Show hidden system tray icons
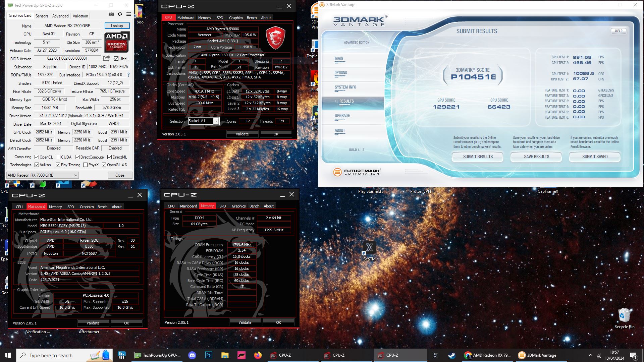 (x=590, y=355)
